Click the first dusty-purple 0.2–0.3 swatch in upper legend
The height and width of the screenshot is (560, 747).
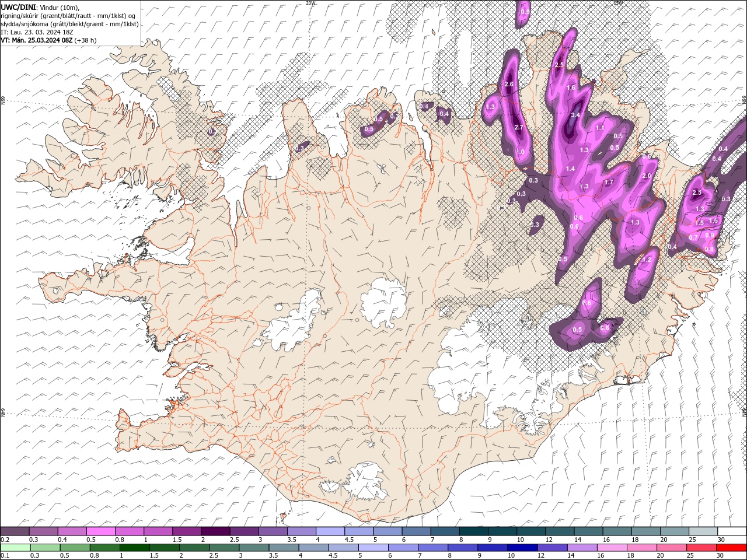(x=15, y=531)
